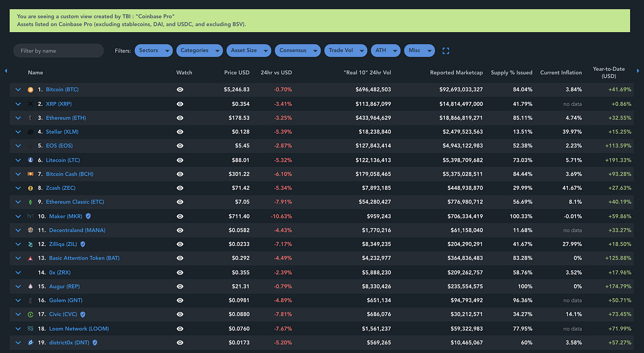Click the Zilliqa logo icon
Screen dimensions: 644x353
point(30,244)
